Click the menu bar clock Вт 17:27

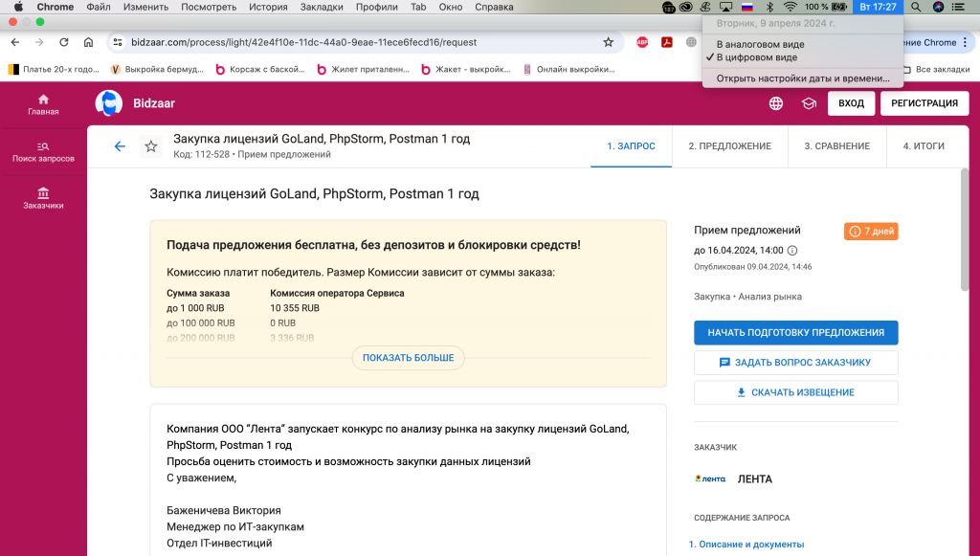(878, 7)
